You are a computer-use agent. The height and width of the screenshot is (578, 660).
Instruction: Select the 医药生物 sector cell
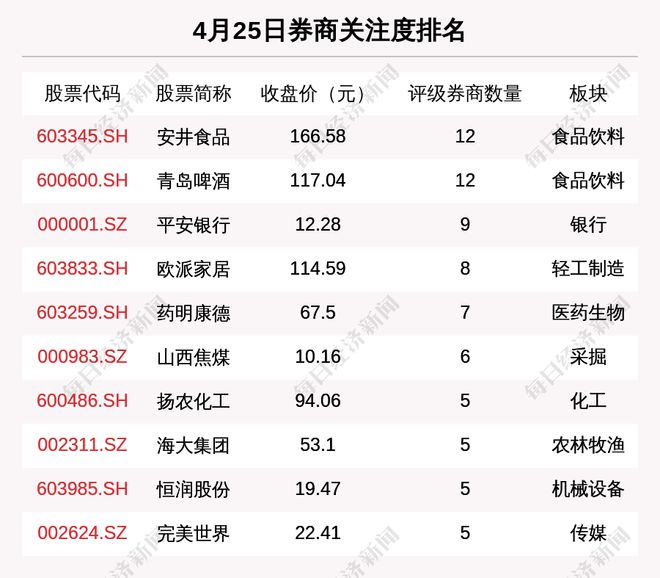(588, 313)
